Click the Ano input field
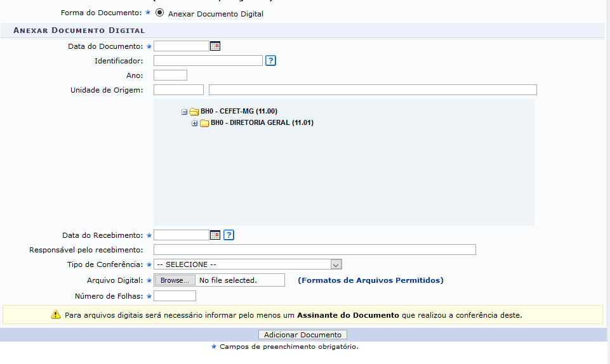The height and width of the screenshot is (364, 610). tap(170, 75)
